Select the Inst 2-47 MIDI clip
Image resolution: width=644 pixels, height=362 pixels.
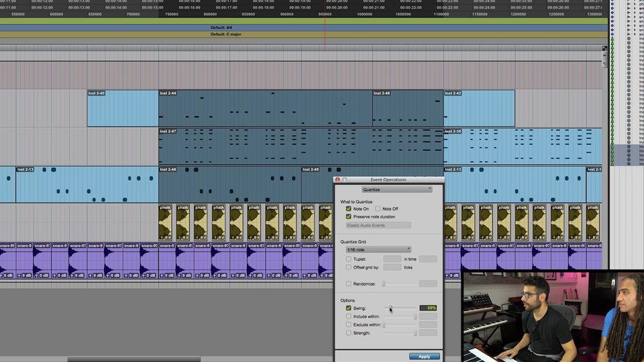pyautogui.click(x=301, y=146)
